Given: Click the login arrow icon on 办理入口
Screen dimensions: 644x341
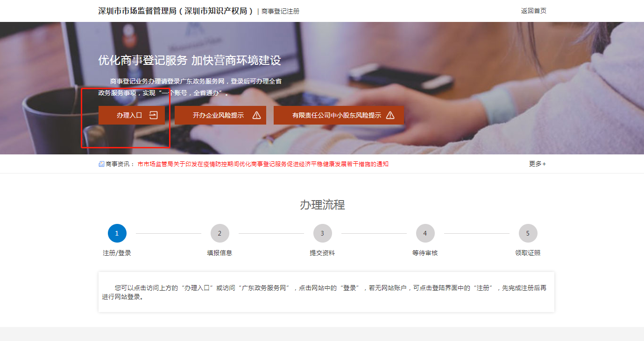Looking at the screenshot, I should point(154,115).
